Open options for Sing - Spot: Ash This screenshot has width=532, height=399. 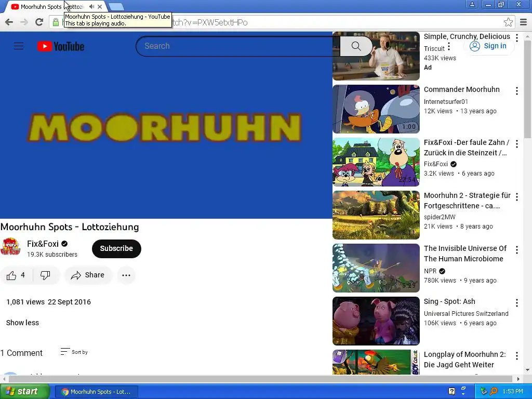coord(517,303)
